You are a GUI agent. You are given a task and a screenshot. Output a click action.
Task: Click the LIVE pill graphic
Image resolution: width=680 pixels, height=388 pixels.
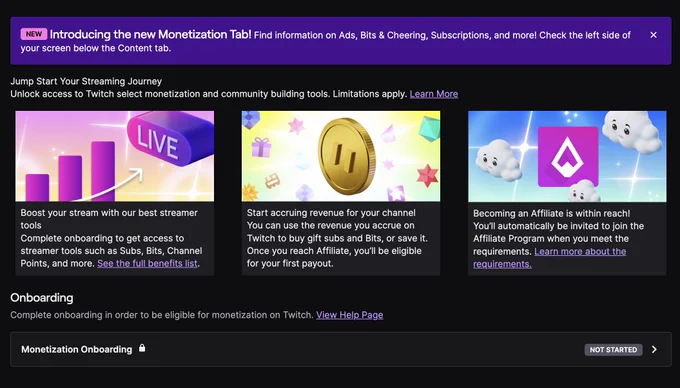pos(170,139)
